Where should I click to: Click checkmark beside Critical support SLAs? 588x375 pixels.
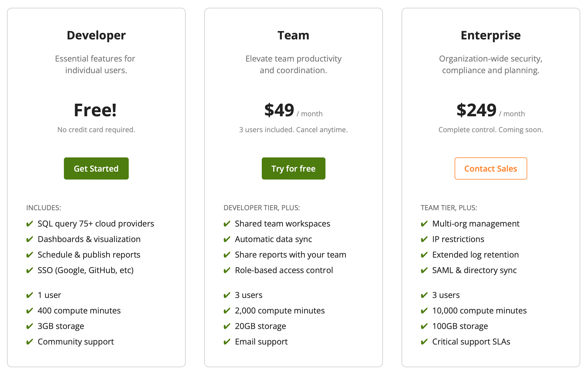click(424, 342)
